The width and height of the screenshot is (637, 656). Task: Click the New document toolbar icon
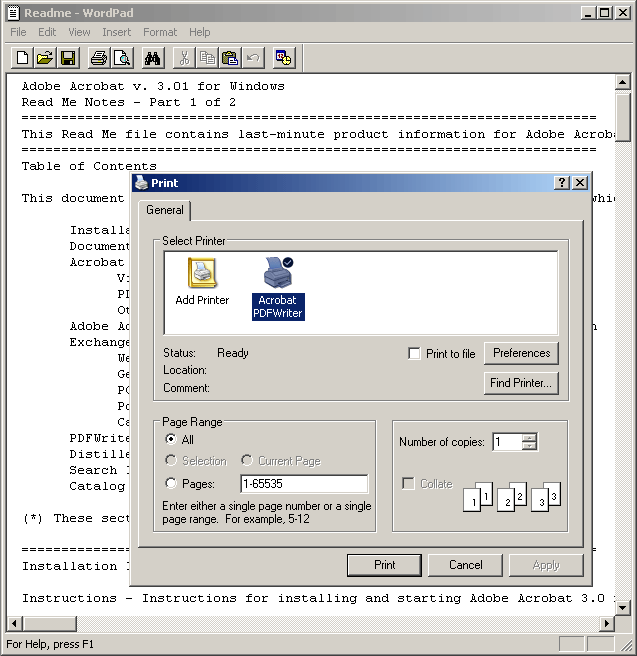point(23,58)
